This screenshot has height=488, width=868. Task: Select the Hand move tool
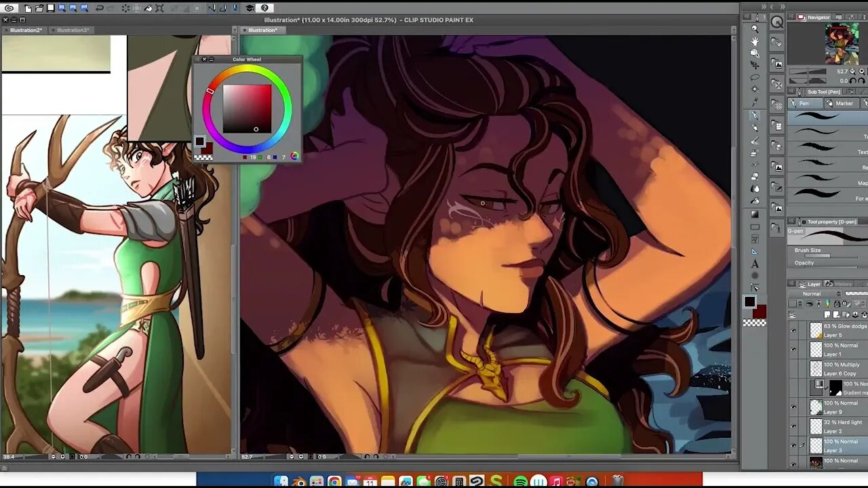(755, 41)
